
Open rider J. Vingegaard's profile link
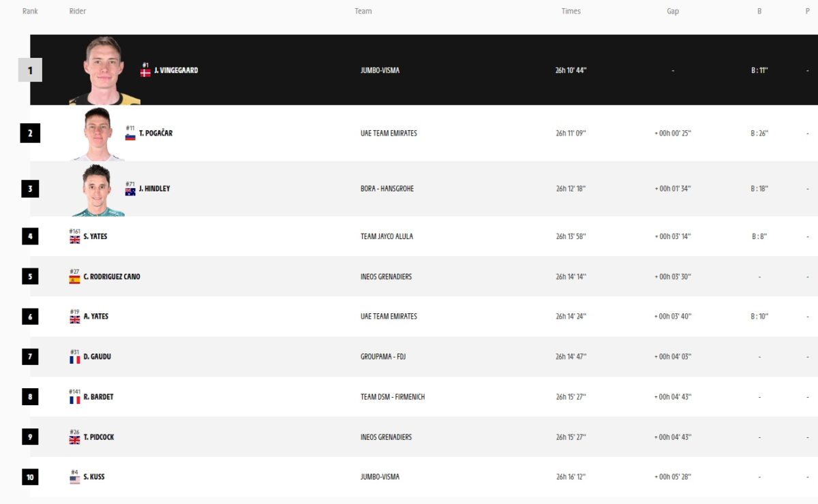point(176,70)
